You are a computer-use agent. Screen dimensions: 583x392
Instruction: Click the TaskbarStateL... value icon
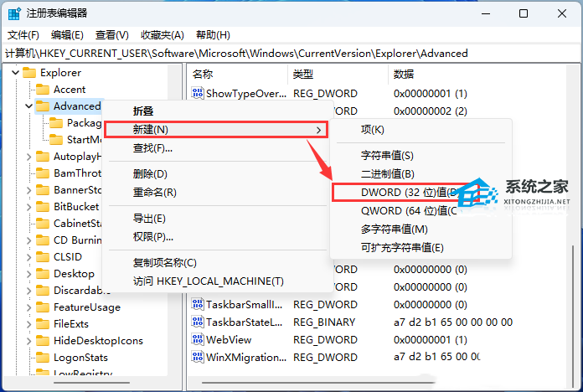(x=198, y=322)
